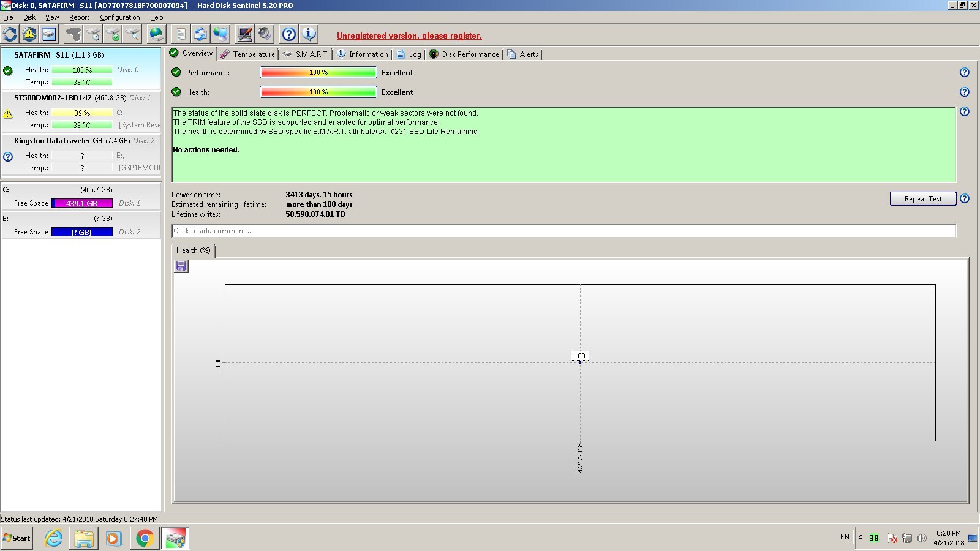Click the speaker sound toolbar icon

[265, 34]
